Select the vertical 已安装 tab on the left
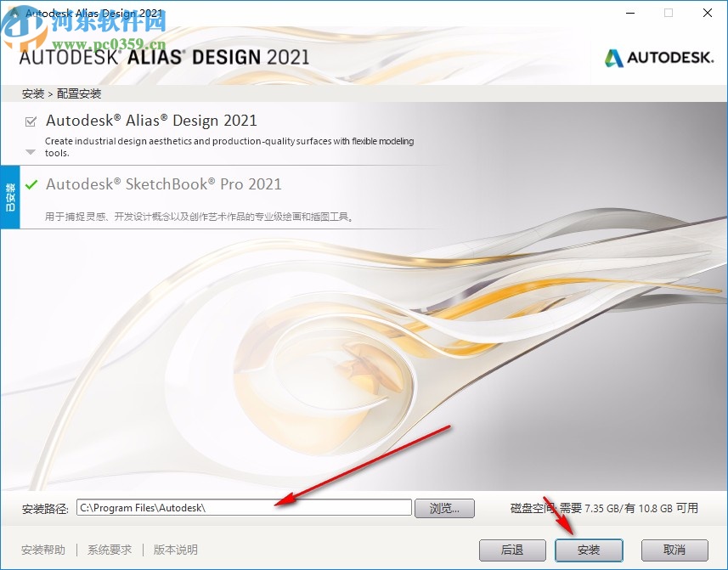This screenshot has width=728, height=570. [x=9, y=196]
